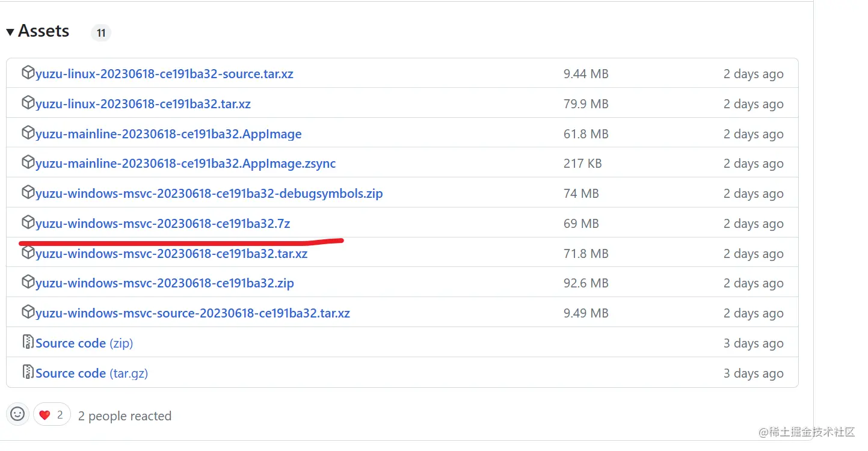The image size is (868, 451).
Task: Click the 71.8 MB size value
Action: point(586,254)
